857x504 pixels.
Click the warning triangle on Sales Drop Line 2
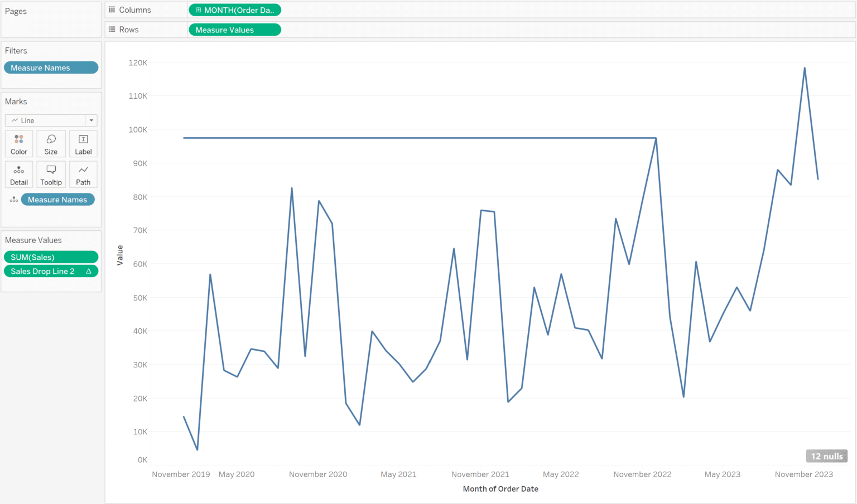pyautogui.click(x=89, y=271)
